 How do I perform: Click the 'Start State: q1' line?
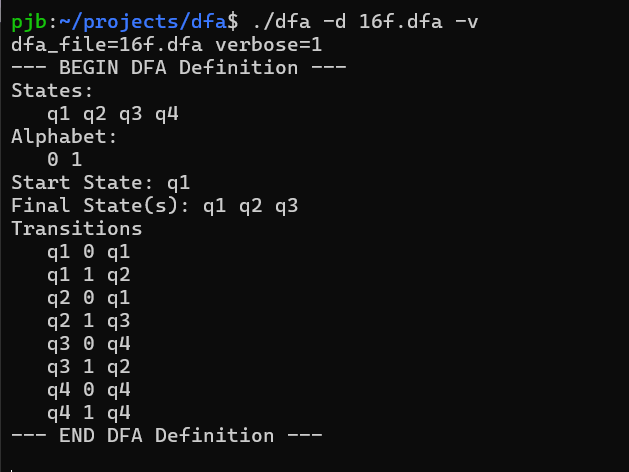coord(100,183)
